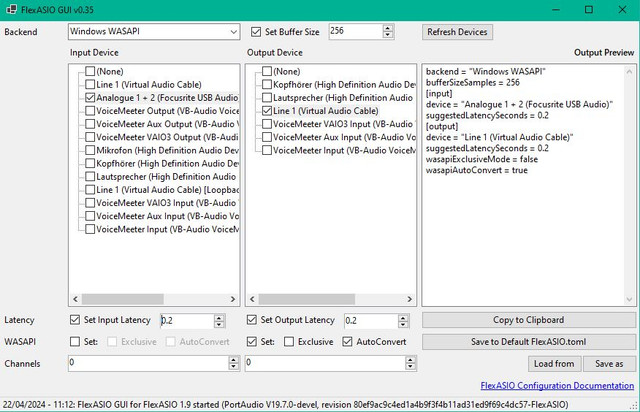Toggle the Set Buffer Size checkbox

point(256,32)
